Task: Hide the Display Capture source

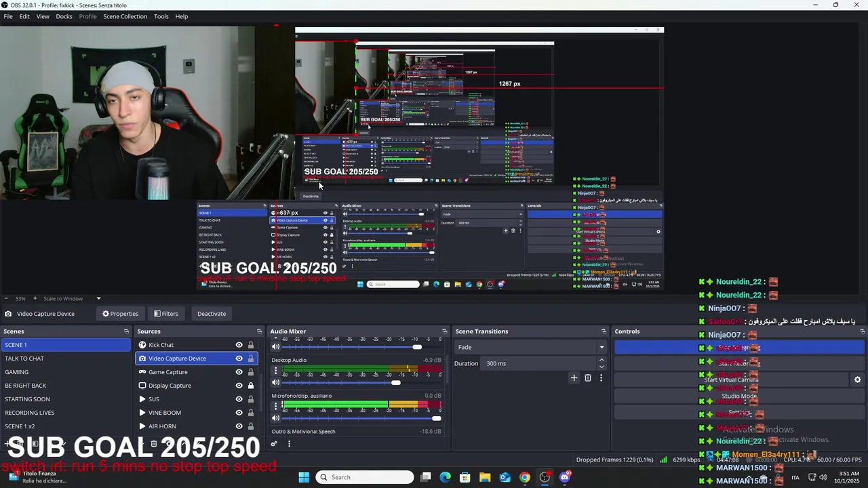Action: coord(239,386)
